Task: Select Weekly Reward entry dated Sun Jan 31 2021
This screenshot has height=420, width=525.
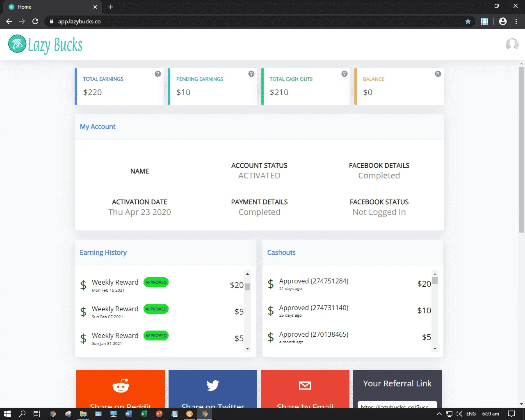Action: click(162, 338)
